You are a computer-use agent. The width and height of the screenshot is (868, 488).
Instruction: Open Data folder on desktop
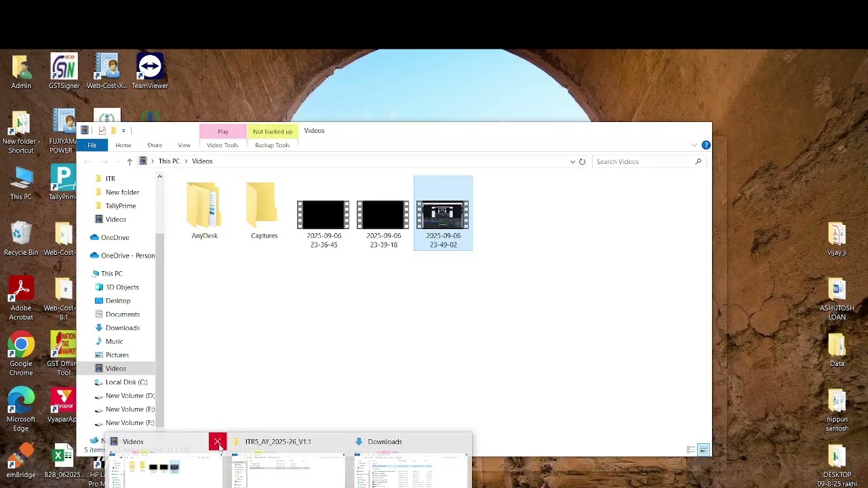coord(837,350)
